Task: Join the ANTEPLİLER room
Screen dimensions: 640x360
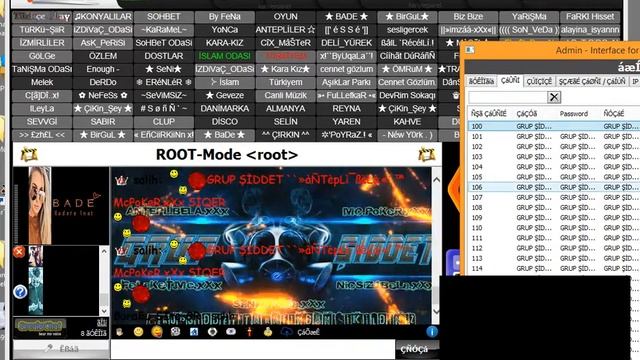Action: point(286,30)
